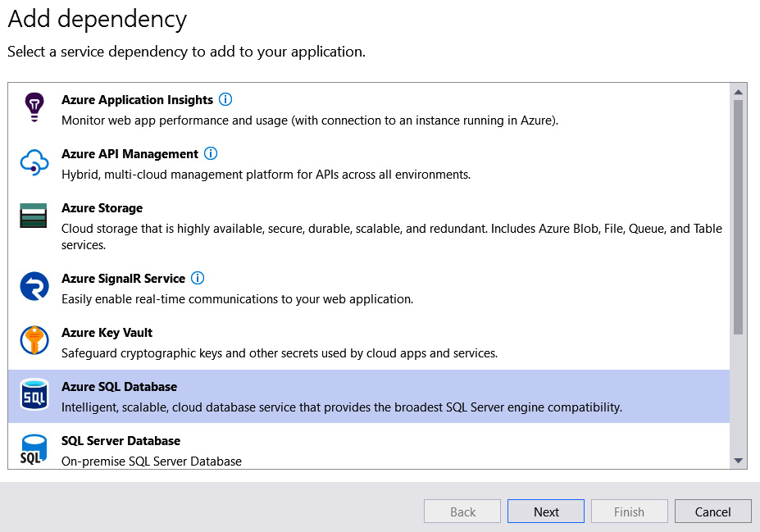This screenshot has width=760, height=532.
Task: Click the SQL Server Database icon
Action: coord(34,448)
